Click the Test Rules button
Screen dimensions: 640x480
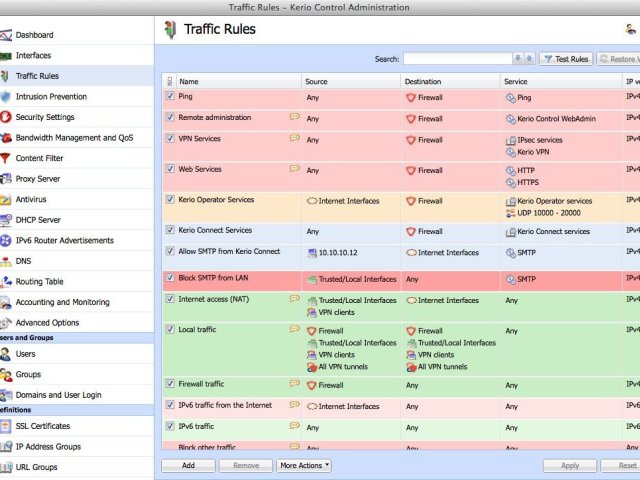pos(566,59)
